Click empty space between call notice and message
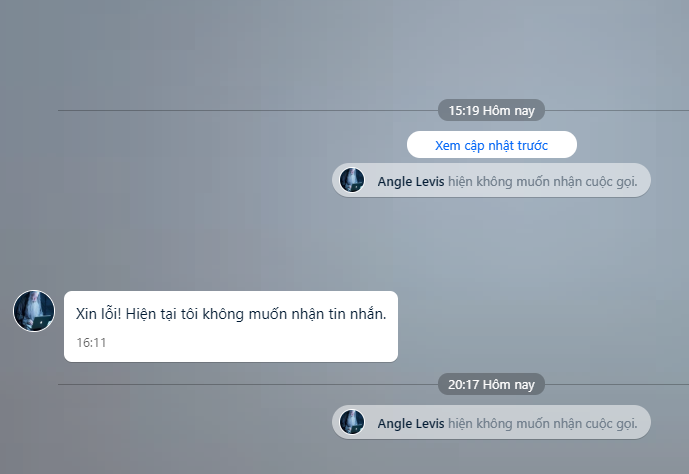This screenshot has height=474, width=689. pos(344,244)
